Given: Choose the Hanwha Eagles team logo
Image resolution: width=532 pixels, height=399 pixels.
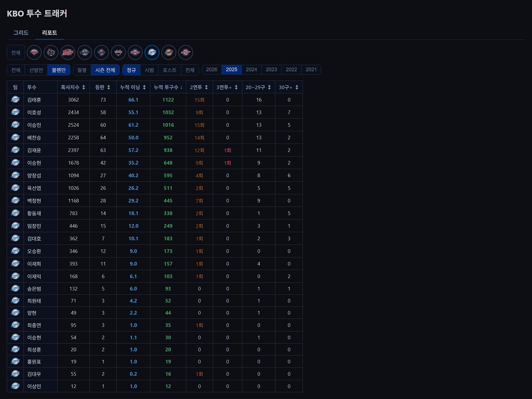Looking at the screenshot, I should pyautogui.click(x=169, y=52).
